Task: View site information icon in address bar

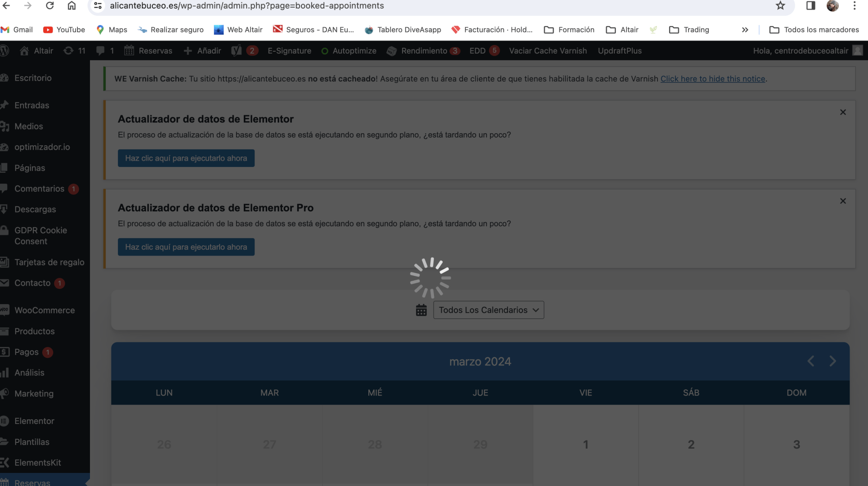Action: [x=98, y=5]
